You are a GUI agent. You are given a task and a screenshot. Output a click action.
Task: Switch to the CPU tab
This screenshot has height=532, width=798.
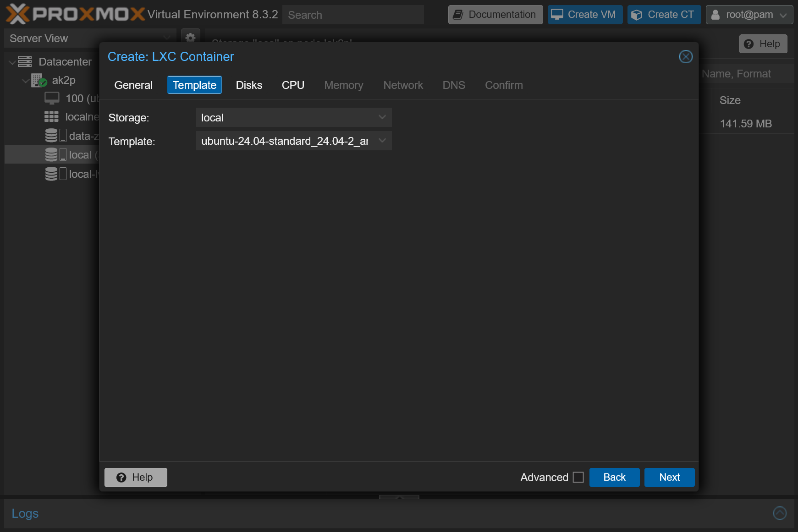point(293,85)
